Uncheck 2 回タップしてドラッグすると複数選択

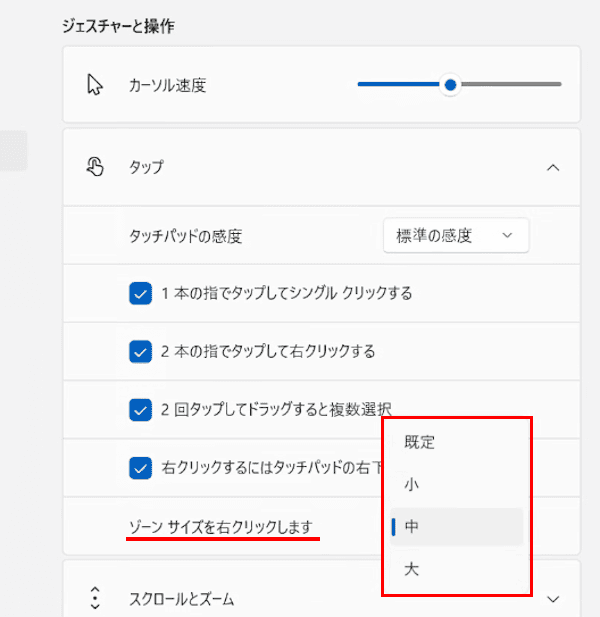coord(140,410)
